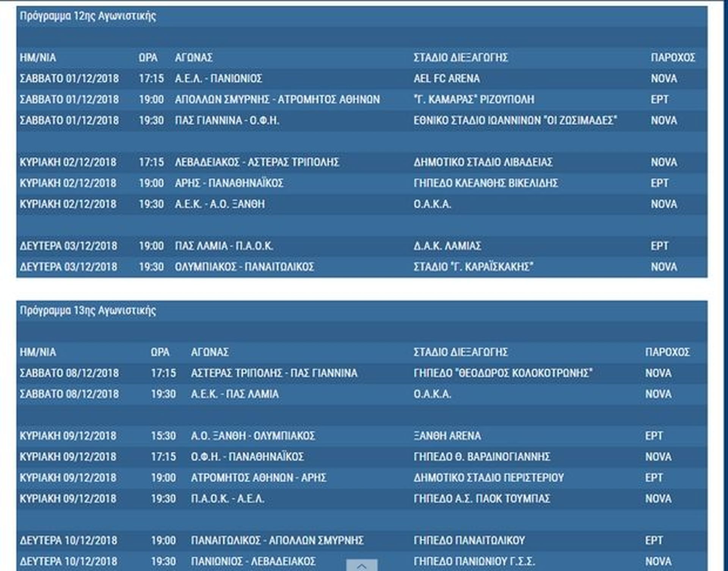The width and height of the screenshot is (728, 571).
Task: Click the stadium 'ΓΗΠΕΔΟ Θ. ΒΑΡΔΙΝΟΓΙΑΝΝΗΣ'
Action: click(x=482, y=457)
